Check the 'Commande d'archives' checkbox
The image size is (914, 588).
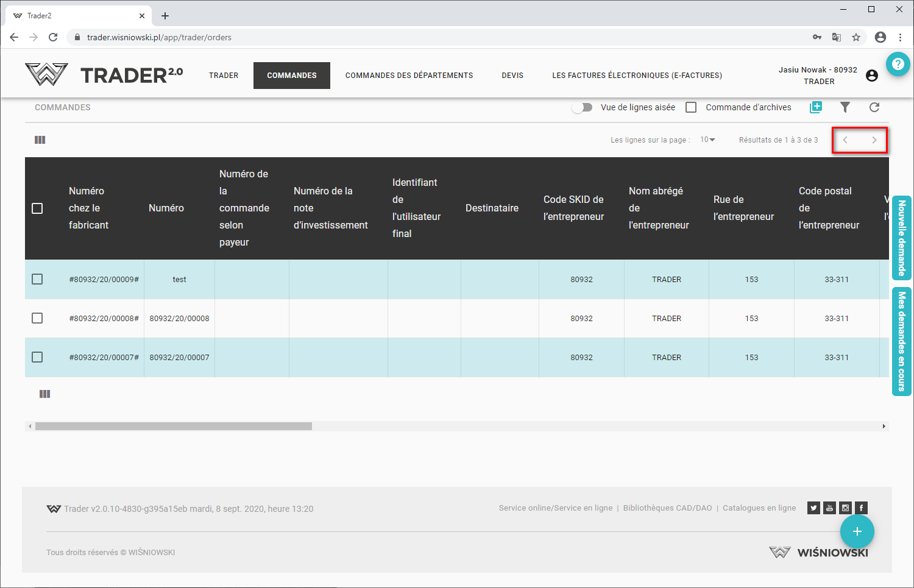click(x=691, y=107)
